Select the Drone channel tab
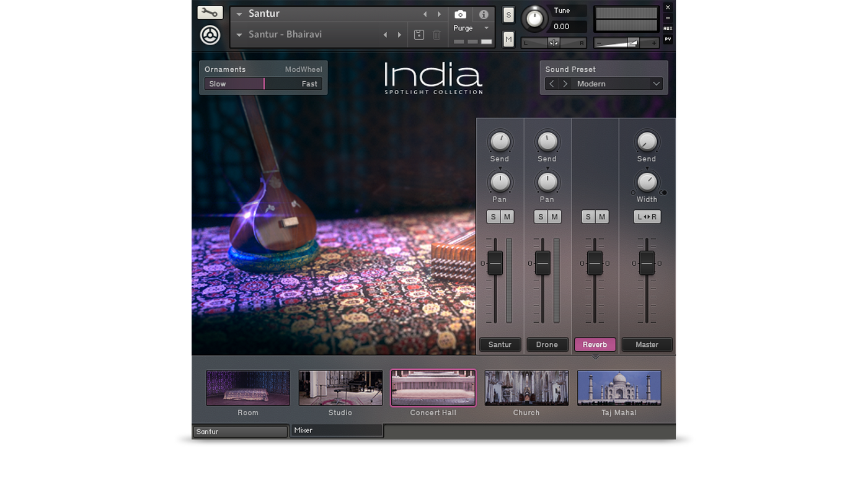This screenshot has width=868, height=498. click(547, 344)
